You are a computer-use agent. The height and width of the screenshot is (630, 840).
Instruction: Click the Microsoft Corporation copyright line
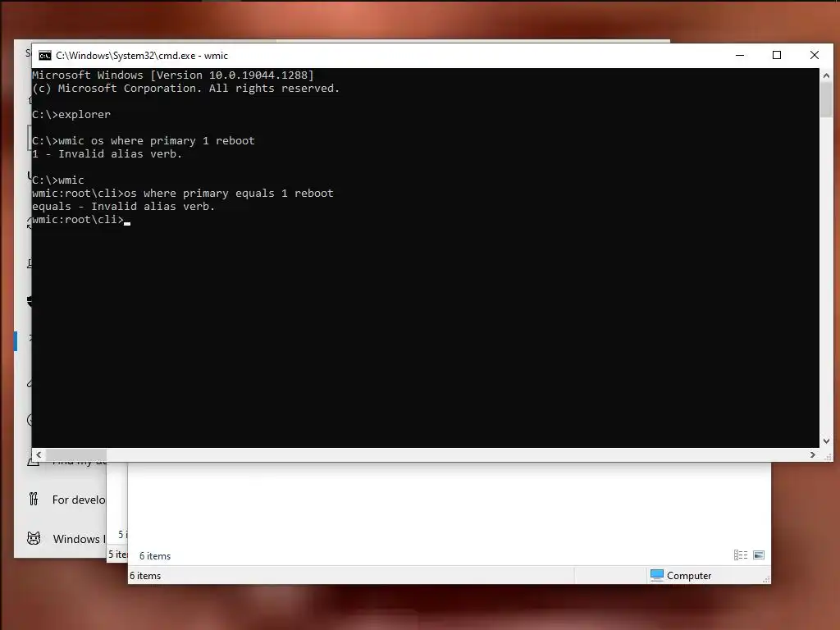186,89
